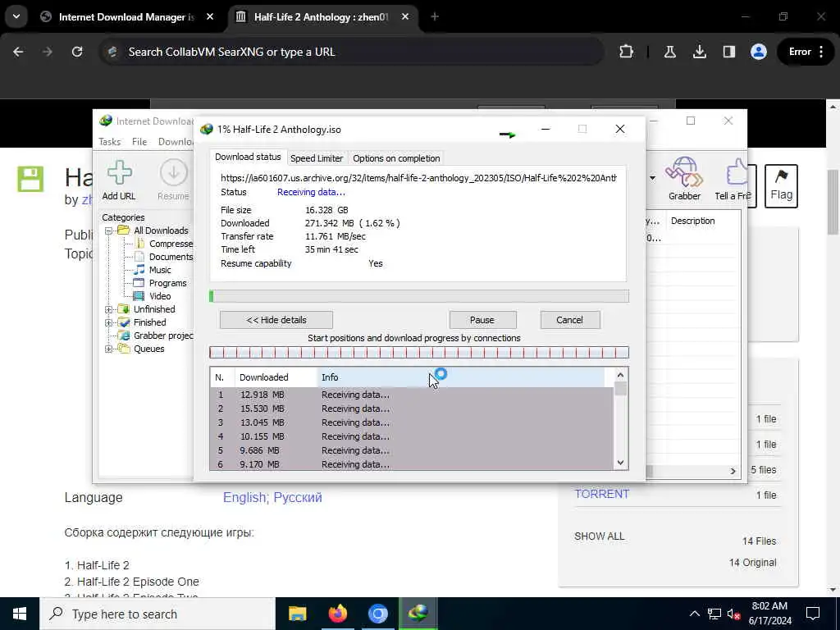
Task: Click the browser address bar
Action: tap(351, 52)
